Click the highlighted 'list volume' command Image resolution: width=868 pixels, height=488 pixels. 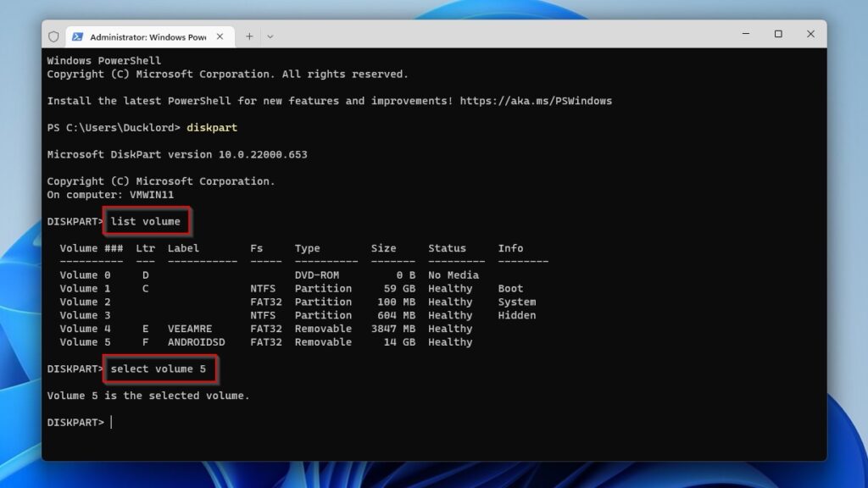pyautogui.click(x=146, y=222)
